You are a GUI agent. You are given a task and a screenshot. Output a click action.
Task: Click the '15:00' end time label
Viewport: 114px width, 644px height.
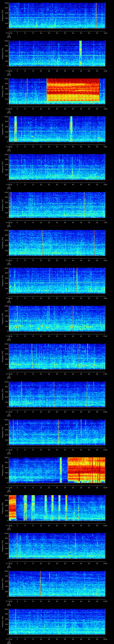[x=105, y=525]
